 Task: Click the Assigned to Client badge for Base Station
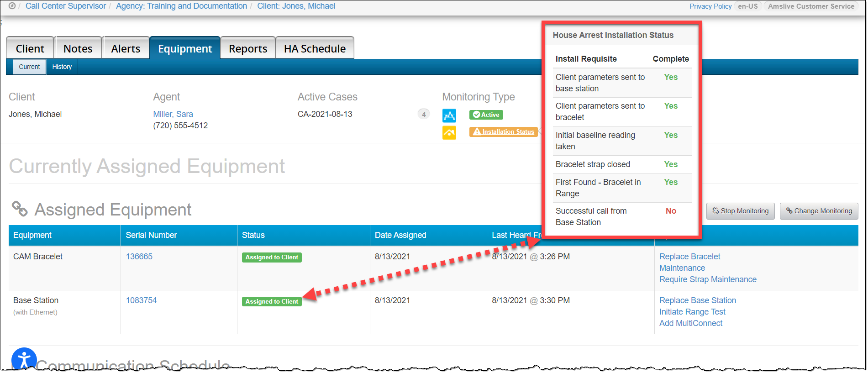(x=272, y=301)
